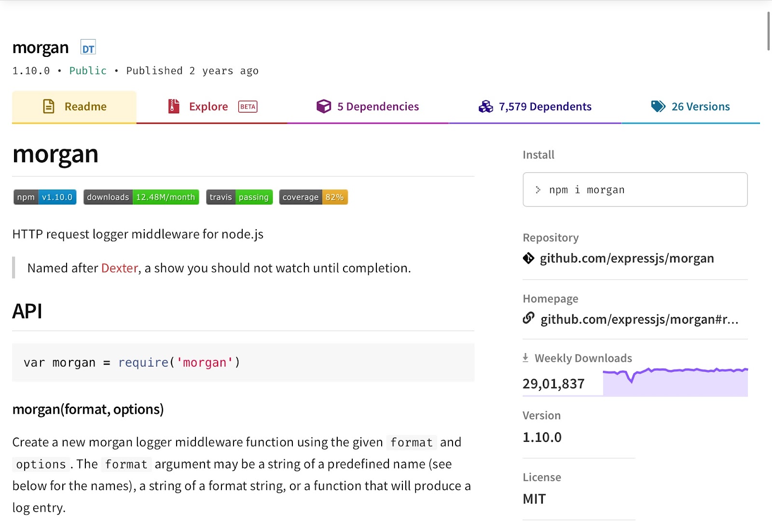This screenshot has height=532, width=772.
Task: Open the downloads 12.48M/month badge
Action: pyautogui.click(x=141, y=197)
